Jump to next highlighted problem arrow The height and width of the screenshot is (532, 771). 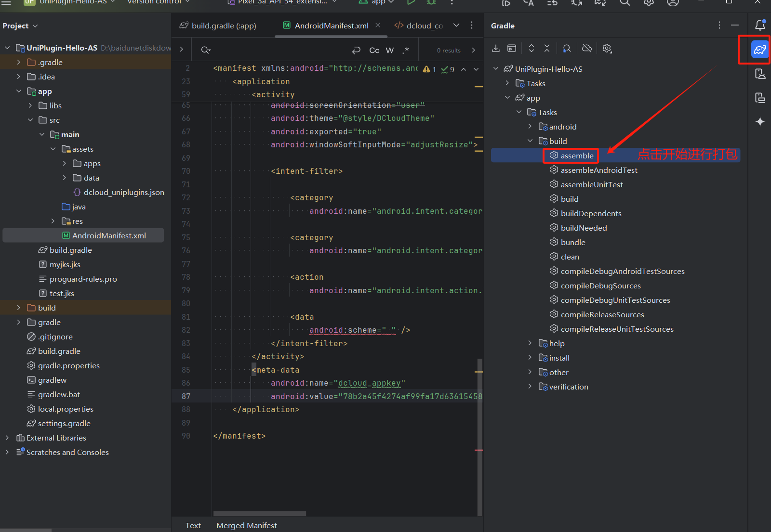476,69
